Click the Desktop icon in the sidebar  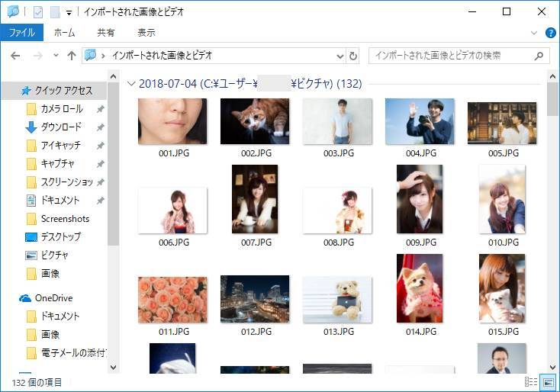[x=31, y=237]
